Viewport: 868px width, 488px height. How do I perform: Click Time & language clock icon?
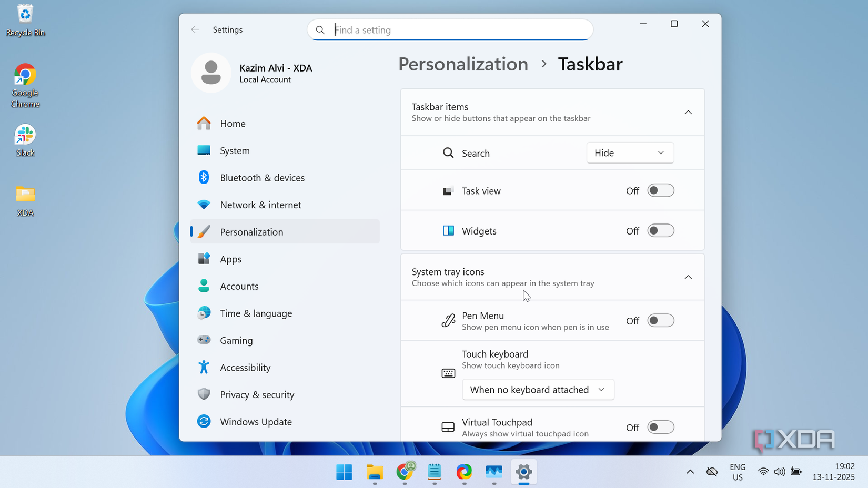204,313
